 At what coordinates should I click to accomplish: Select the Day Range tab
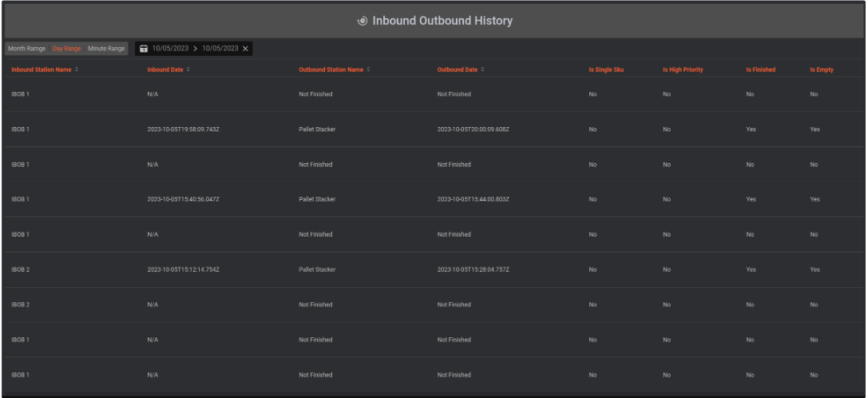66,49
